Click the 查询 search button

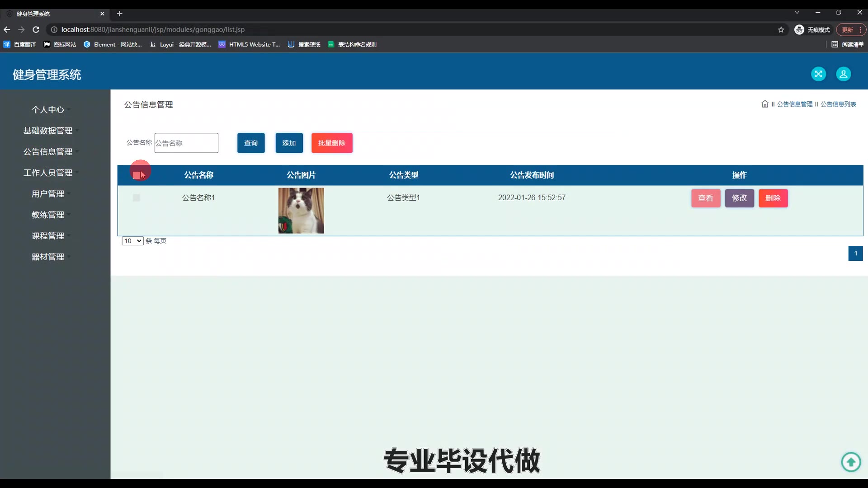click(x=251, y=143)
